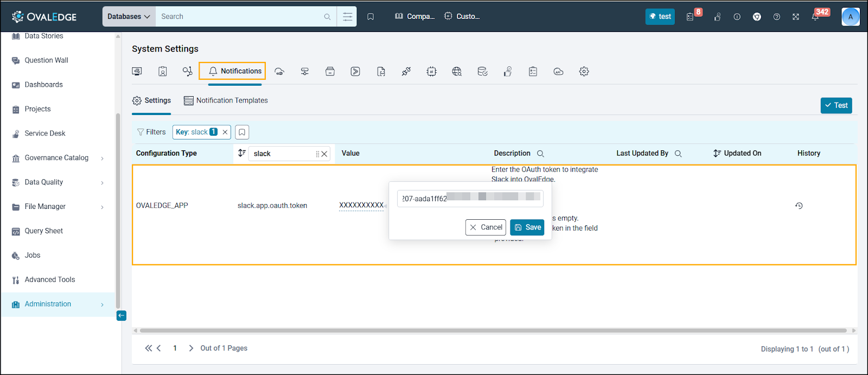Click the fullscreen expand icon in header
The height and width of the screenshot is (375, 868).
point(796,17)
